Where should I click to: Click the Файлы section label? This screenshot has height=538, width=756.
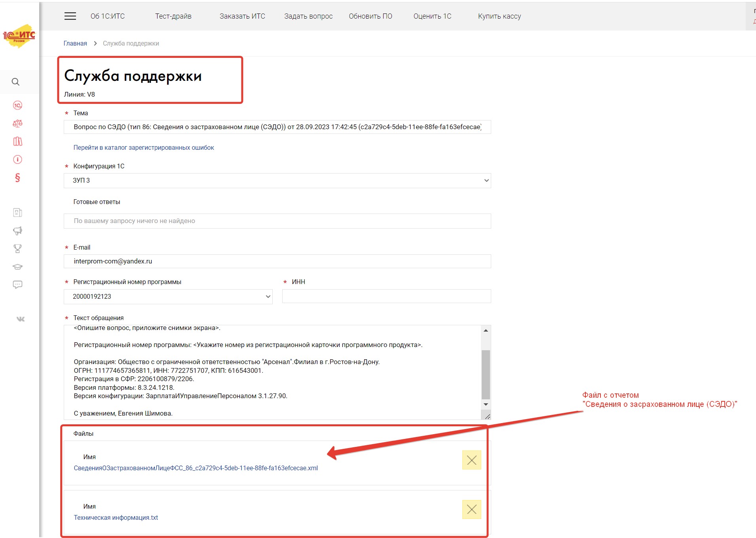click(84, 434)
